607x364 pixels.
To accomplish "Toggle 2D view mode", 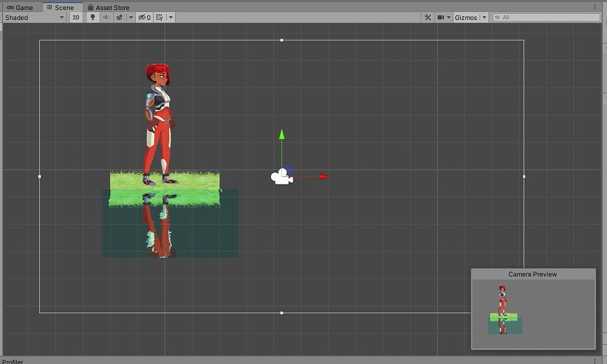I will coord(75,17).
